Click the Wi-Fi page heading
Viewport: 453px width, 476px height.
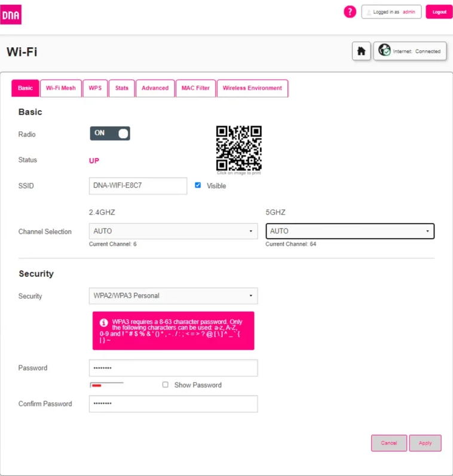tap(22, 51)
